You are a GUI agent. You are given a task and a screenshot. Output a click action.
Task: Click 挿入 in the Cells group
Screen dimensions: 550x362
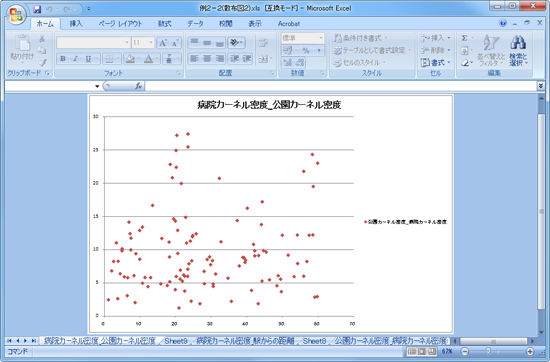[x=435, y=38]
